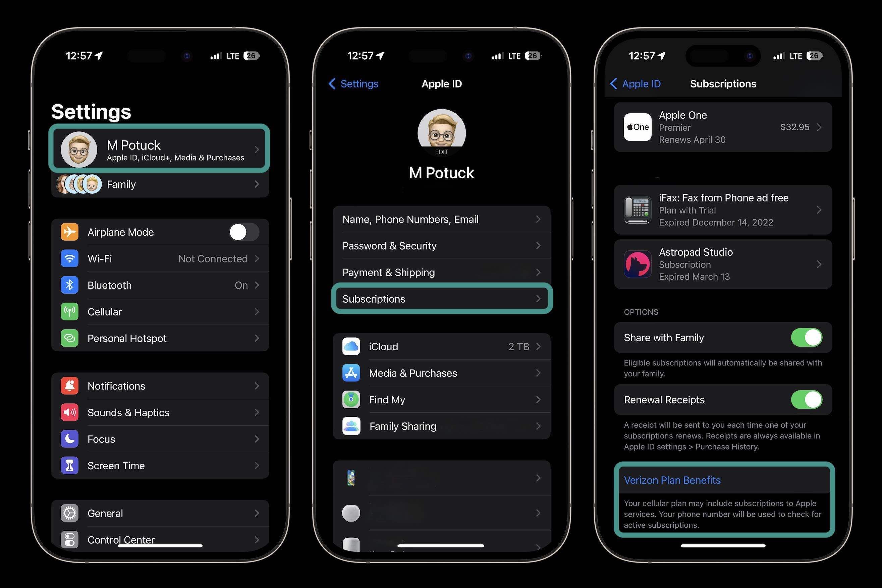The image size is (882, 588).
Task: Open the iCloud settings
Action: [441, 346]
